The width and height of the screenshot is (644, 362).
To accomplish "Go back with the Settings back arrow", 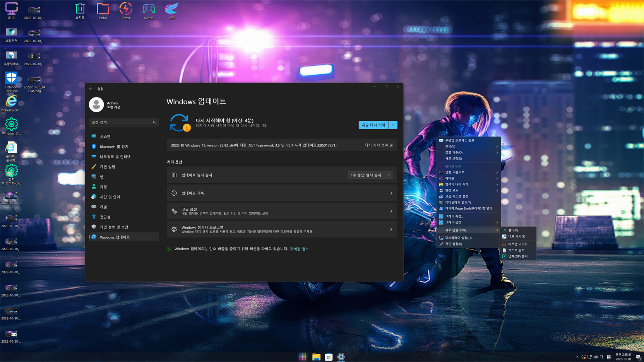I will [x=91, y=89].
